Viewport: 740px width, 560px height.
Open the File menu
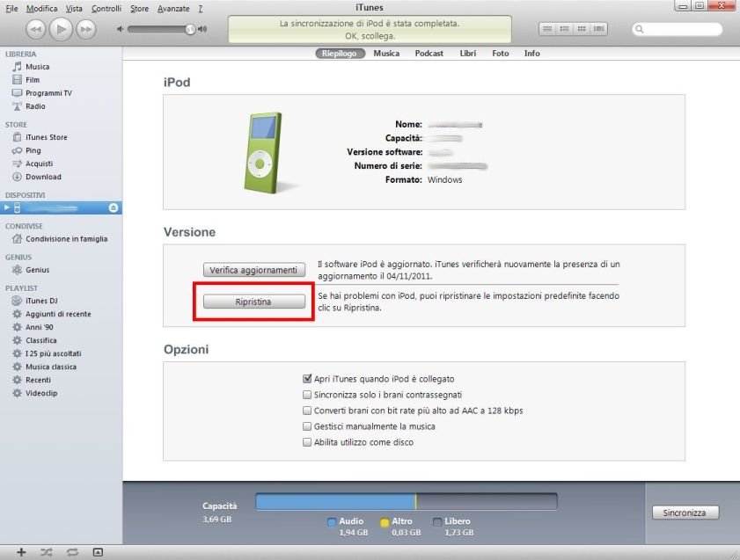coord(11,9)
